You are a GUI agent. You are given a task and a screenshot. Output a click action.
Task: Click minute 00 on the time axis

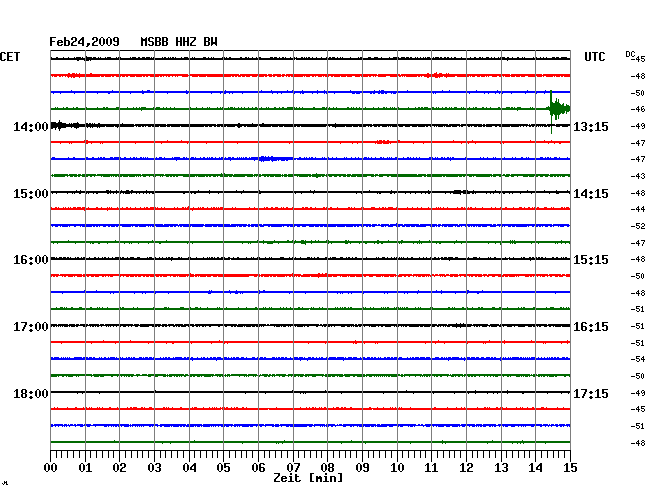[x=51, y=467]
